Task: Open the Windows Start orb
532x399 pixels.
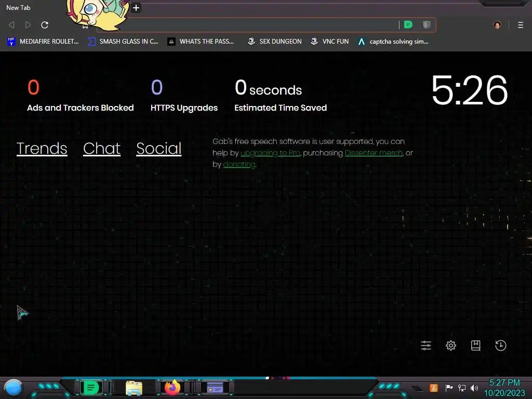Action: pos(13,388)
